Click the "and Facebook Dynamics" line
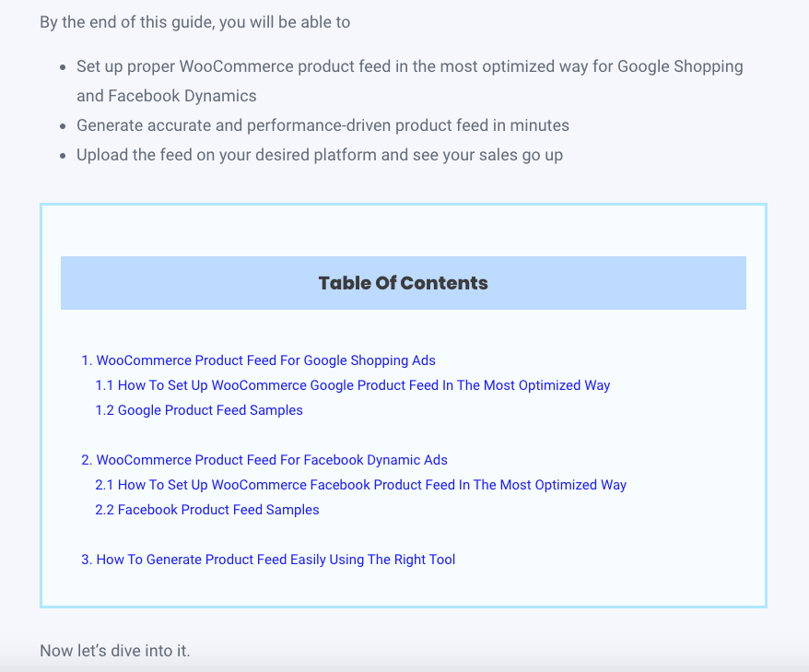809x672 pixels. point(167,96)
